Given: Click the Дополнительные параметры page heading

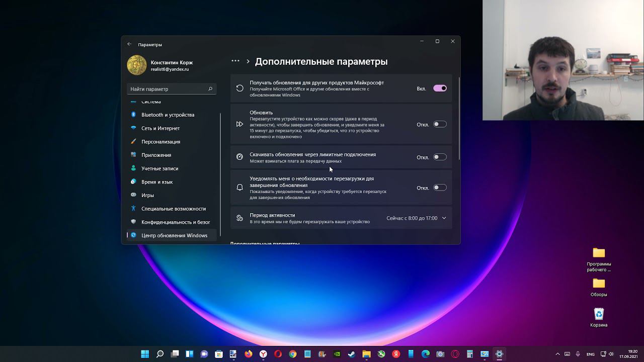Looking at the screenshot, I should click(x=321, y=61).
